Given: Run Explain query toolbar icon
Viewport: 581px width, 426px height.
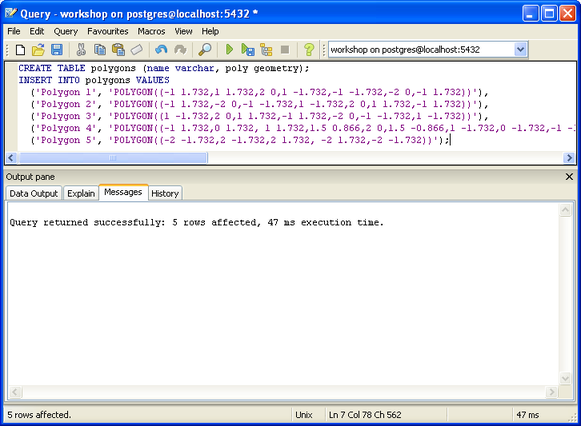Looking at the screenshot, I should click(266, 50).
